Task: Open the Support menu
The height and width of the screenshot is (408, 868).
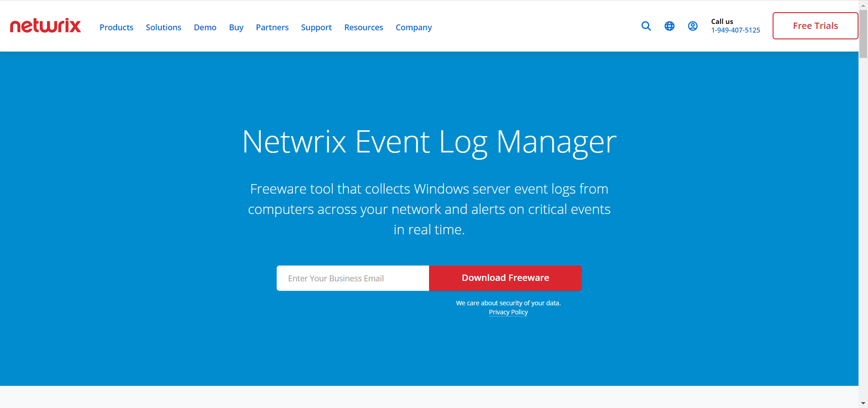Action: (316, 28)
